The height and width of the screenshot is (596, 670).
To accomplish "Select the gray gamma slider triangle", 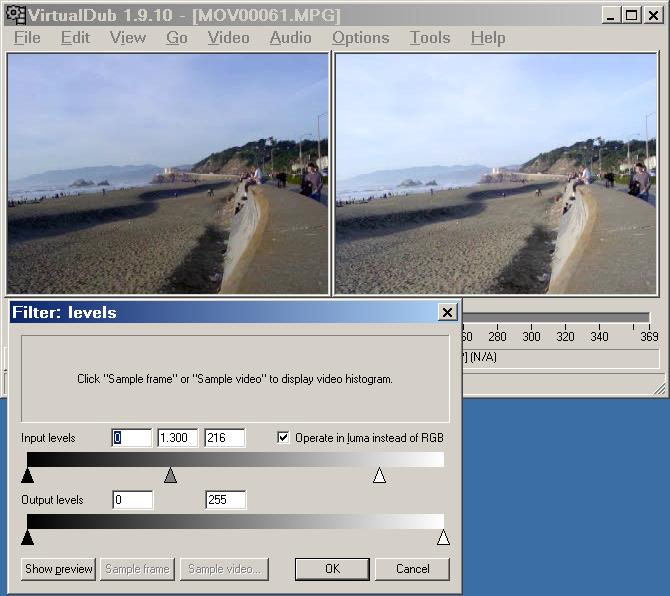I will [170, 475].
